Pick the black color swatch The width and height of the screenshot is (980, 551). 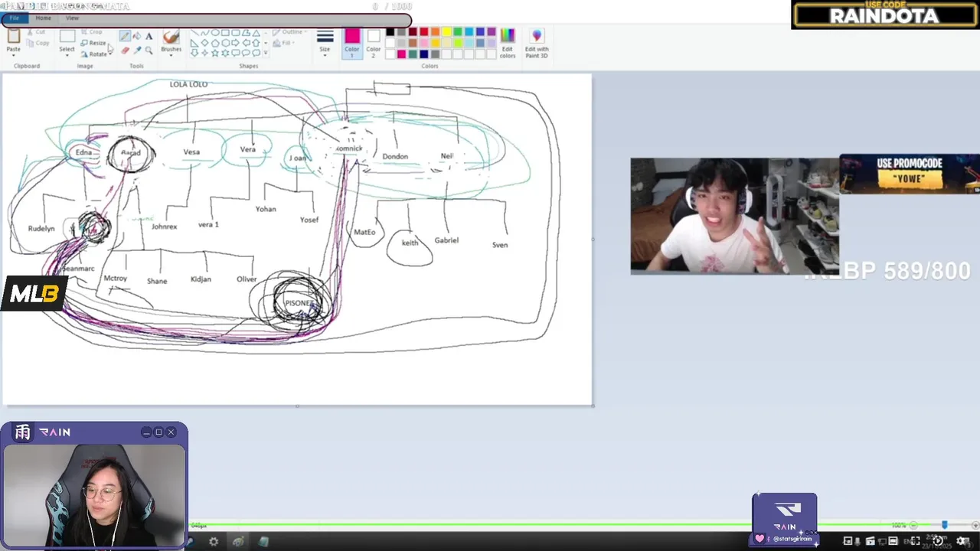coord(390,32)
